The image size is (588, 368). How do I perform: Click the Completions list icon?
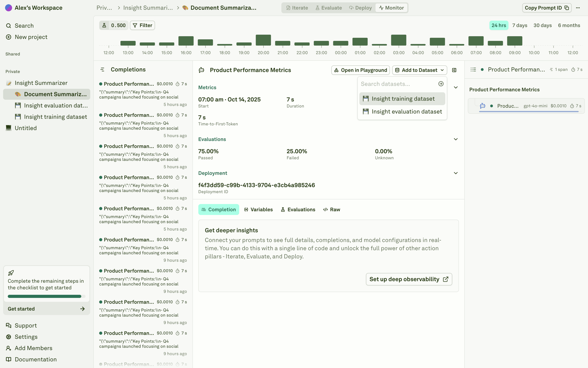[x=103, y=70]
